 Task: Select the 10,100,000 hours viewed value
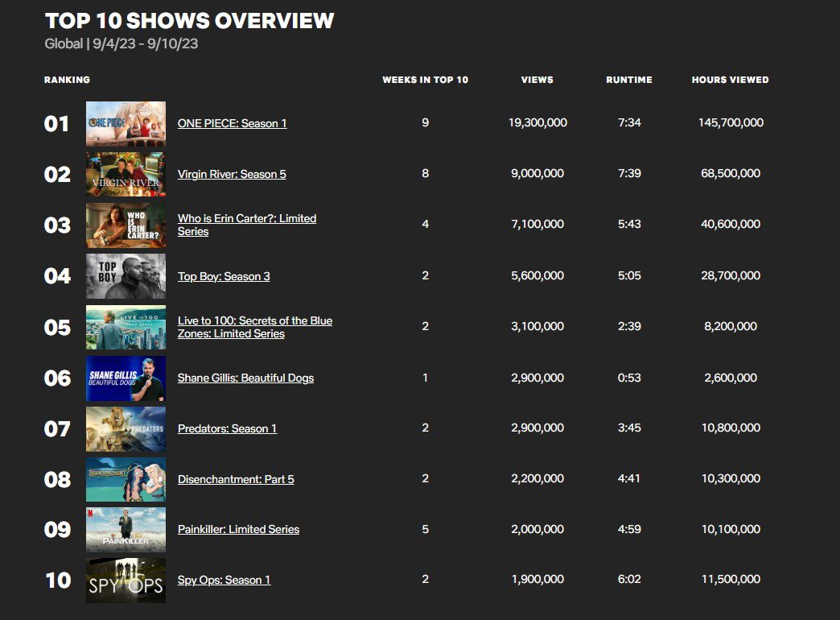pos(731,529)
